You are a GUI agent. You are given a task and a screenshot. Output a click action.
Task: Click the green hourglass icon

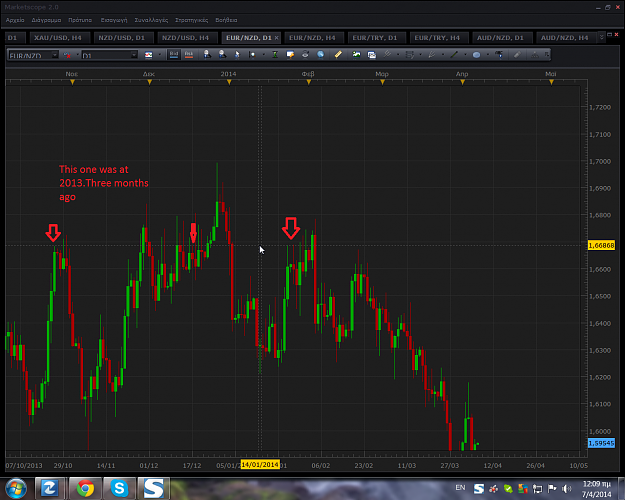click(x=275, y=54)
